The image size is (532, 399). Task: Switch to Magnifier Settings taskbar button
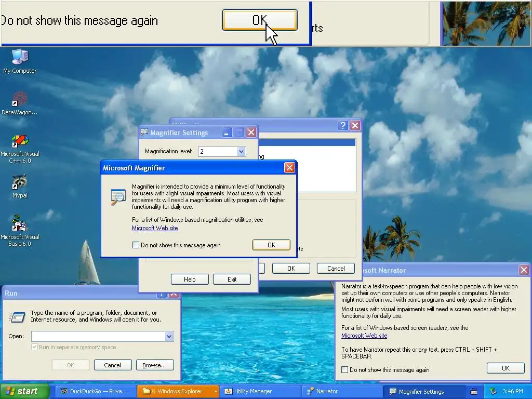tap(425, 391)
